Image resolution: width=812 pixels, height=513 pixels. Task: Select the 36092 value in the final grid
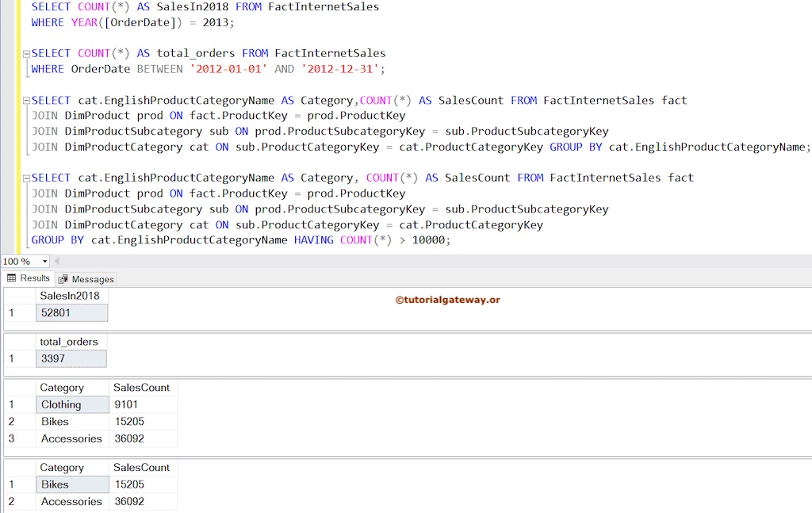coord(128,501)
